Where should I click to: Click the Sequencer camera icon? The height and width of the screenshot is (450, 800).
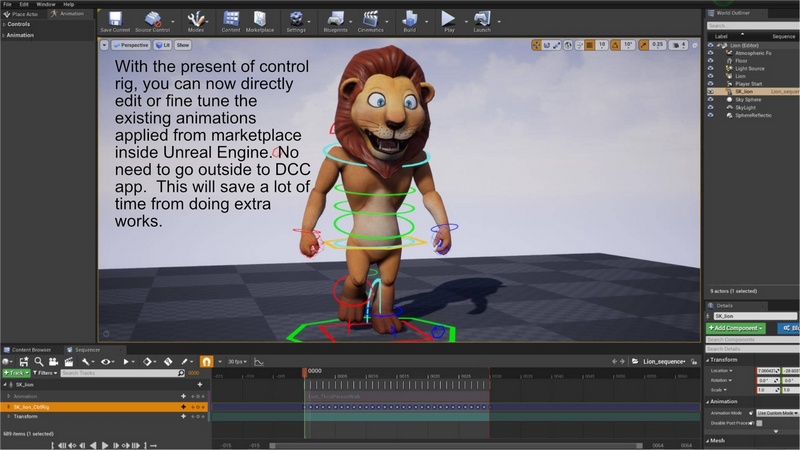point(54,361)
